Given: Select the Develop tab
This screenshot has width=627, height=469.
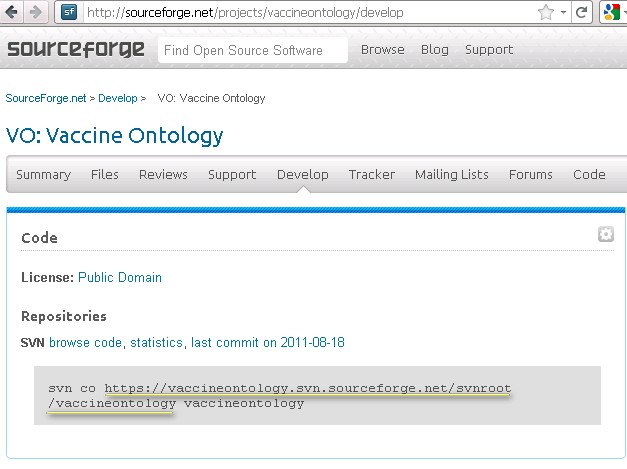Looking at the screenshot, I should (x=303, y=175).
